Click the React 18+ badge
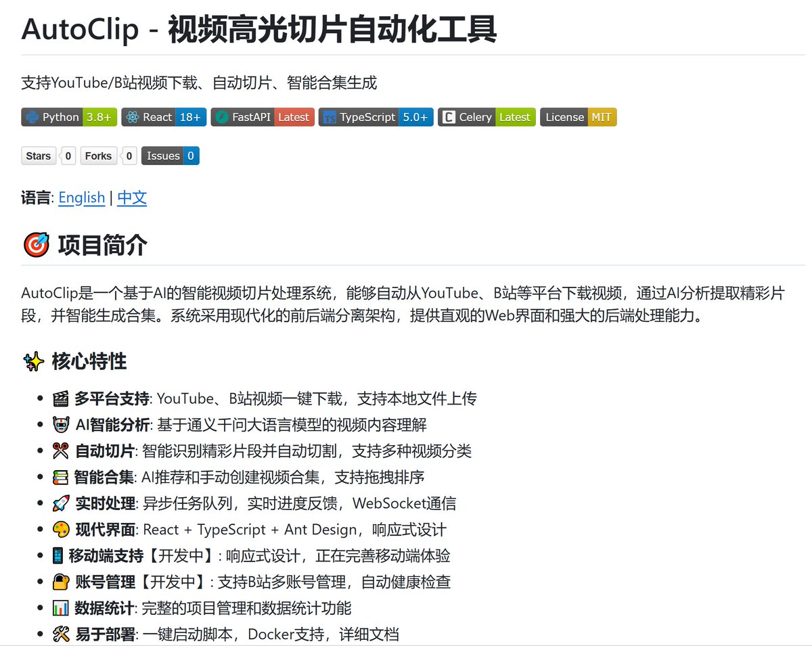 coord(164,117)
